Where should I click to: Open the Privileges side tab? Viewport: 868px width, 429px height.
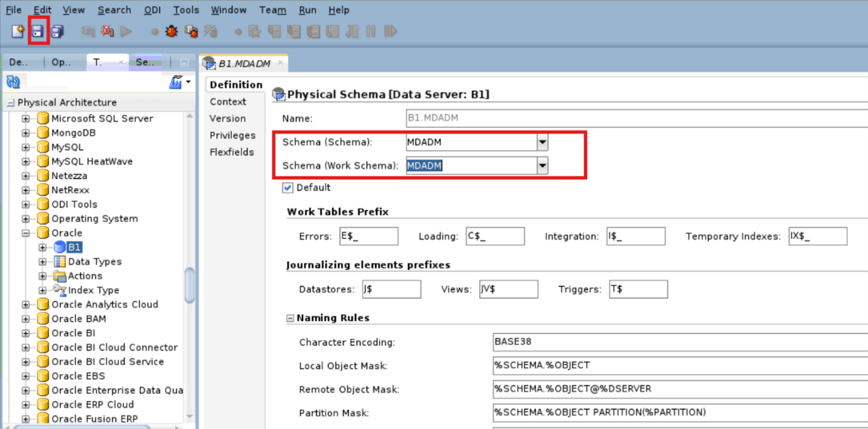tap(232, 135)
